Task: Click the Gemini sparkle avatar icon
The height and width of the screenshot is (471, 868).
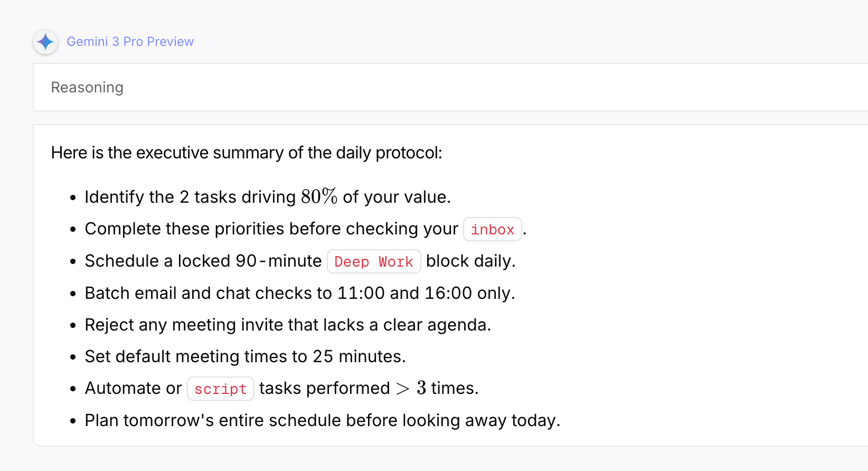Action: (45, 42)
